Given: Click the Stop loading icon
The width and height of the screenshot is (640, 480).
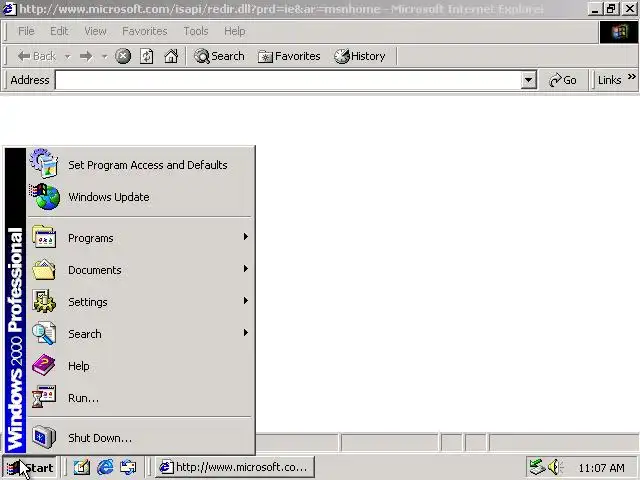Looking at the screenshot, I should coord(122,56).
